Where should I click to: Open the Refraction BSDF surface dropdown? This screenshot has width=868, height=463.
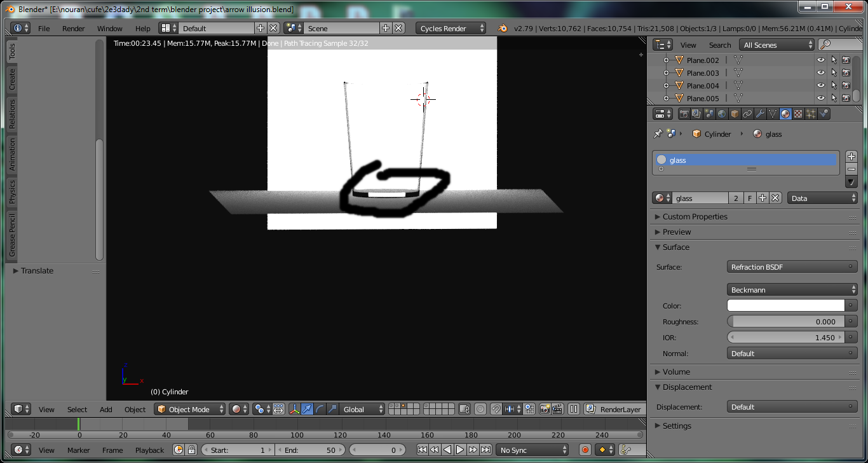click(x=792, y=267)
